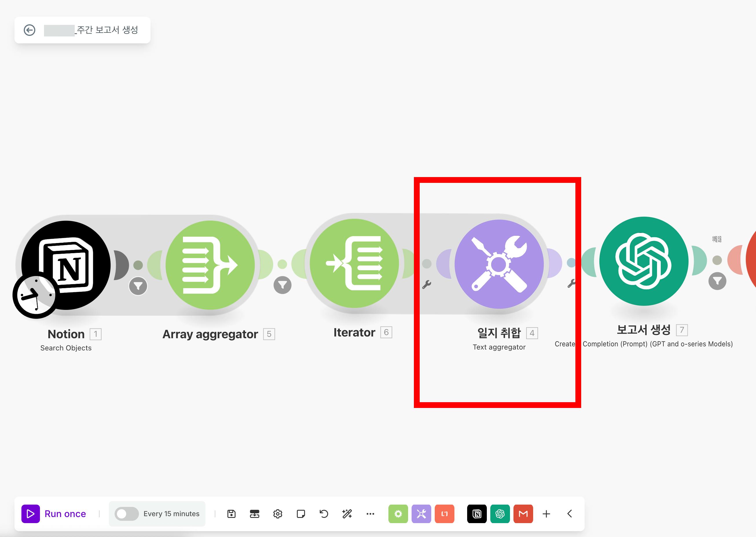Screen dimensions: 756x537
Task: Click the purple Tools icon in toolbar
Action: tap(421, 514)
